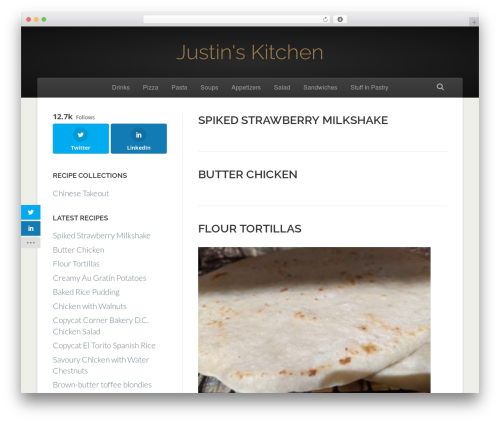The height and width of the screenshot is (423, 500).
Task: Click the FLOUR TORTILLAS post heading
Action: (250, 229)
